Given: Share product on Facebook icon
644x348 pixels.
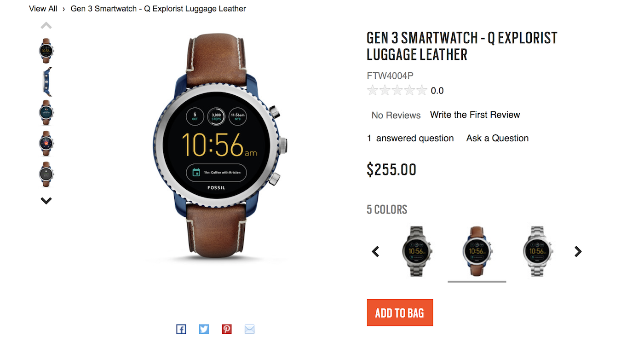Looking at the screenshot, I should (x=181, y=329).
